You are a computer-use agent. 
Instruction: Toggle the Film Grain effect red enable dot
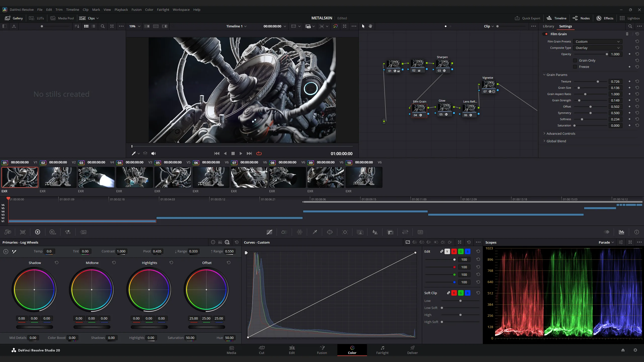coord(546,34)
